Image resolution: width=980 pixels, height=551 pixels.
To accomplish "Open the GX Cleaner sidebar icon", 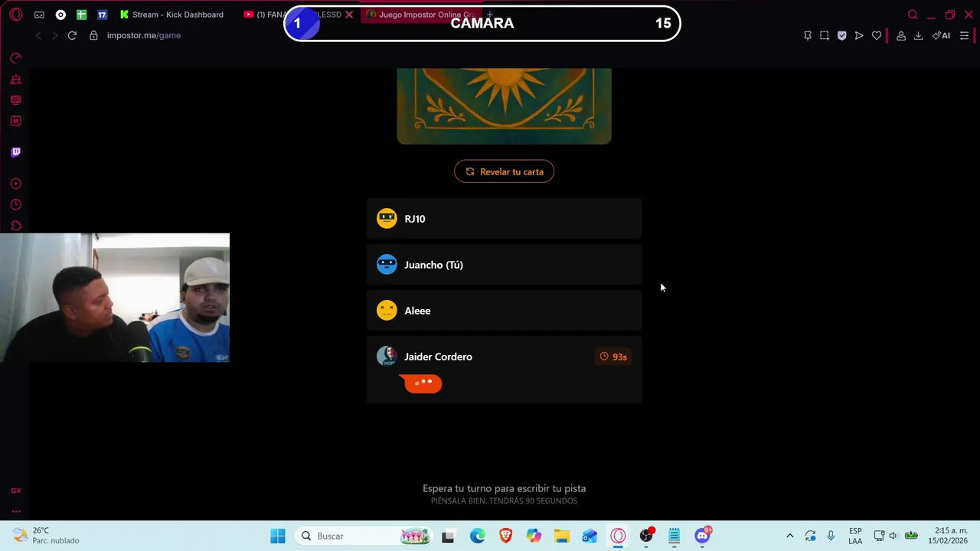I will click(15, 79).
